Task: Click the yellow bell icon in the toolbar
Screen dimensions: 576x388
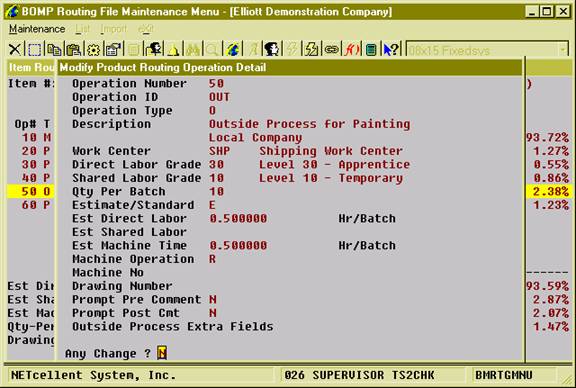Action: tap(173, 49)
